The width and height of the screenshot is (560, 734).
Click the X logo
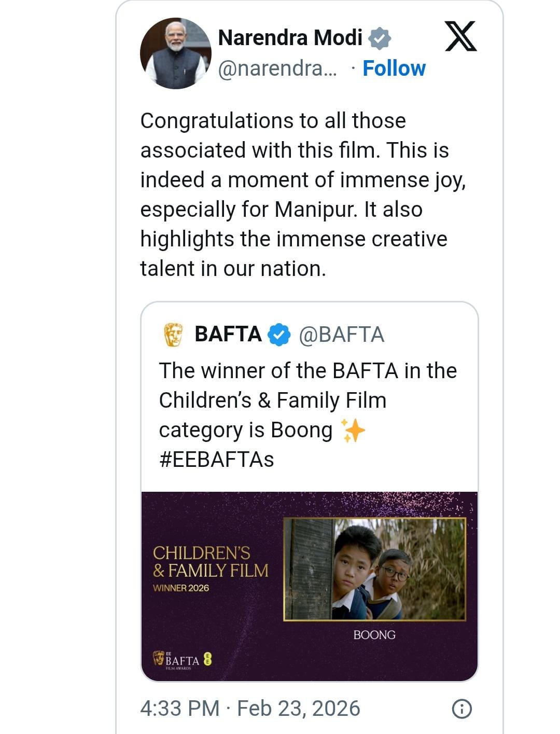click(x=460, y=37)
